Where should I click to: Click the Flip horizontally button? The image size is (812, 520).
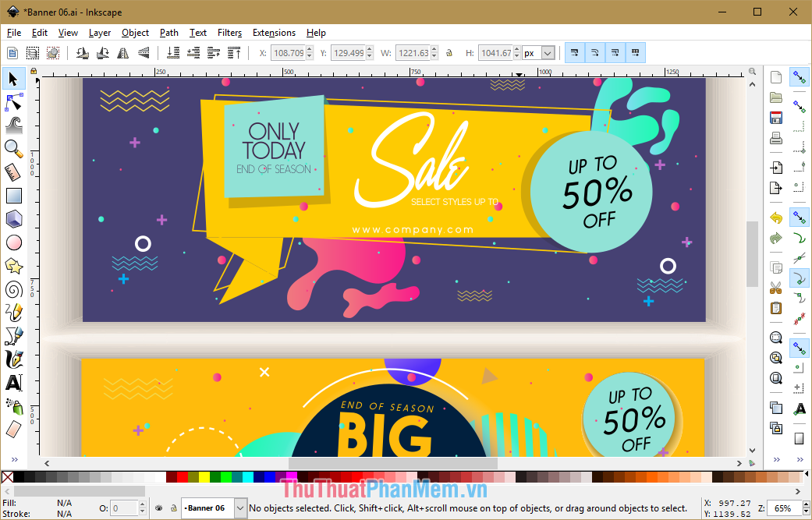point(123,53)
